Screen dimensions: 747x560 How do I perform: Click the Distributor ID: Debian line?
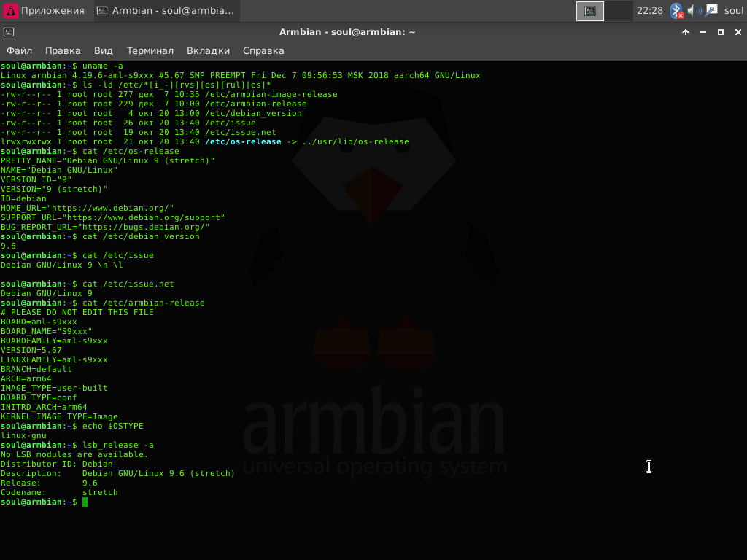tap(57, 464)
